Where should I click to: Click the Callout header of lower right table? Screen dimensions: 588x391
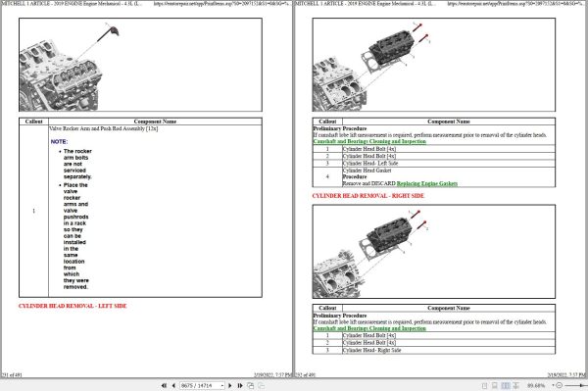[x=327, y=308]
